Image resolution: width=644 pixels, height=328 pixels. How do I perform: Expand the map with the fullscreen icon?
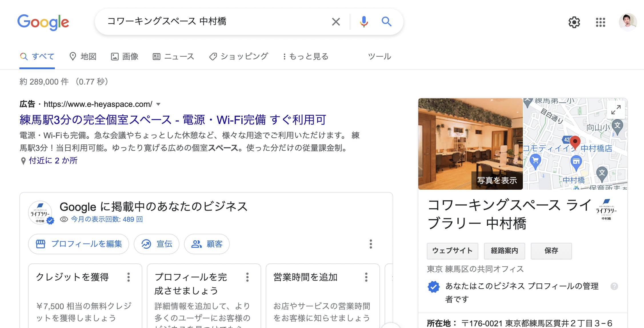point(616,109)
